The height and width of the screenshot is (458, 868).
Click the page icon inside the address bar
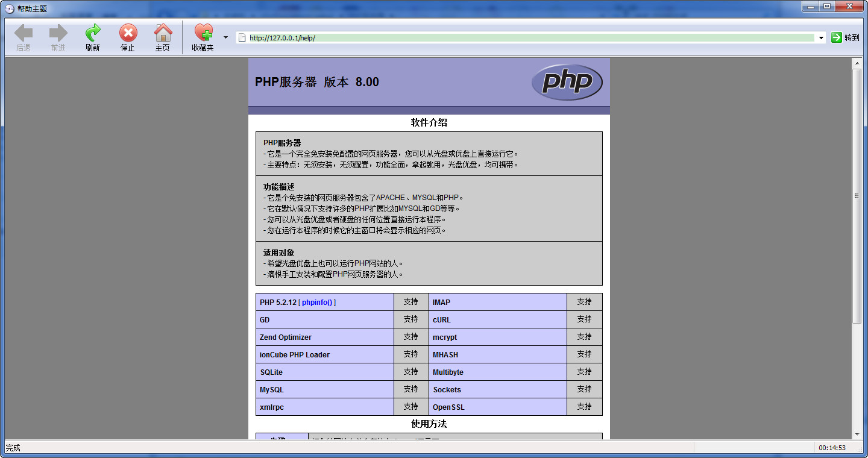(242, 37)
